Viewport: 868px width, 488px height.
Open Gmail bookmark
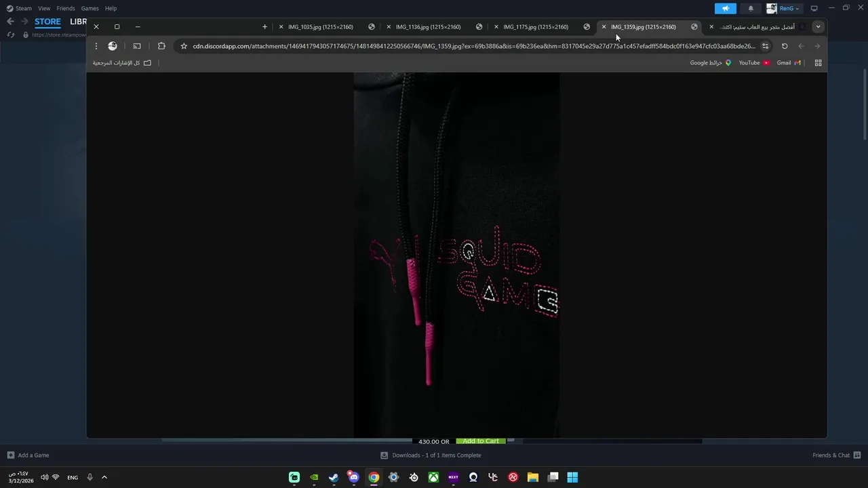[x=788, y=63]
